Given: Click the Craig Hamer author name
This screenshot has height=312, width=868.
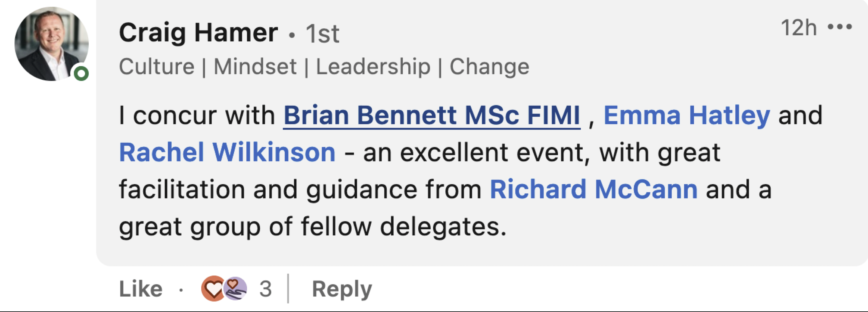Looking at the screenshot, I should pyautogui.click(x=198, y=33).
